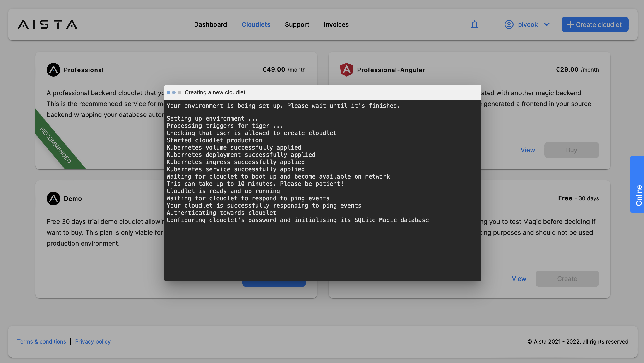This screenshot has width=644, height=363.
Task: Open the Cloudlets tab
Action: tap(256, 24)
